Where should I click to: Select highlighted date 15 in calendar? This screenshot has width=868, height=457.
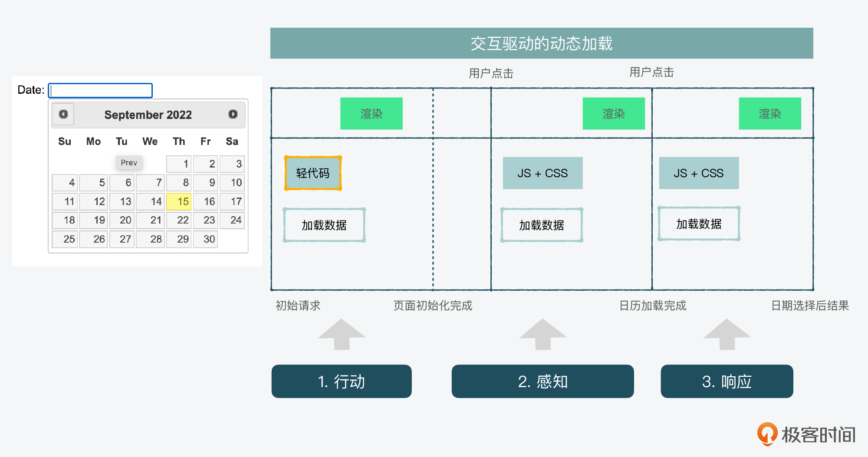[x=179, y=201]
